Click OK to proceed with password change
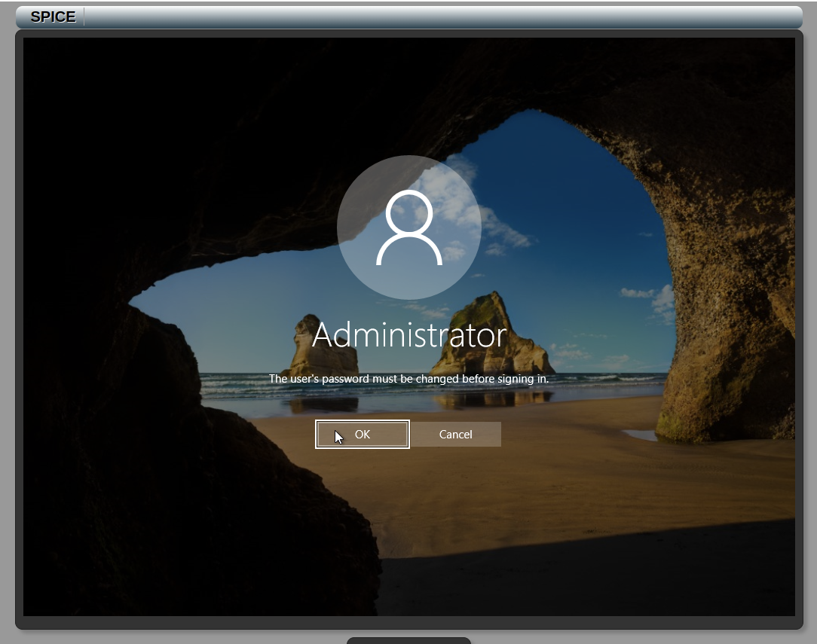This screenshot has height=644, width=817. coord(363,435)
